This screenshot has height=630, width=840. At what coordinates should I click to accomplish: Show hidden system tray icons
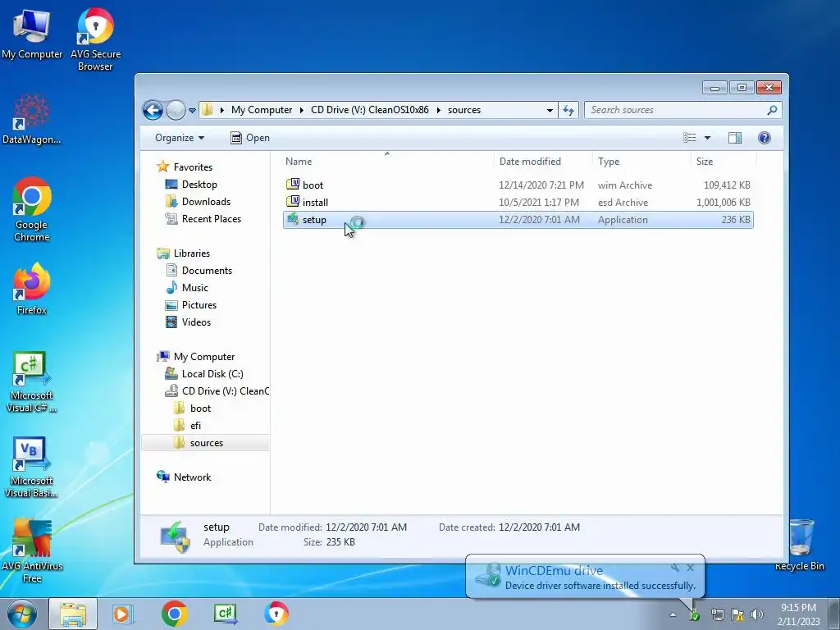pos(673,615)
